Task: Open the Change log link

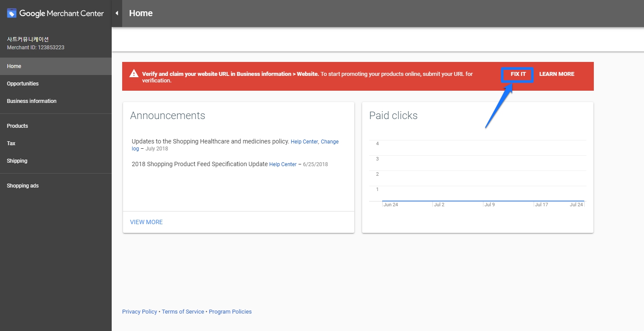Action: (235, 145)
